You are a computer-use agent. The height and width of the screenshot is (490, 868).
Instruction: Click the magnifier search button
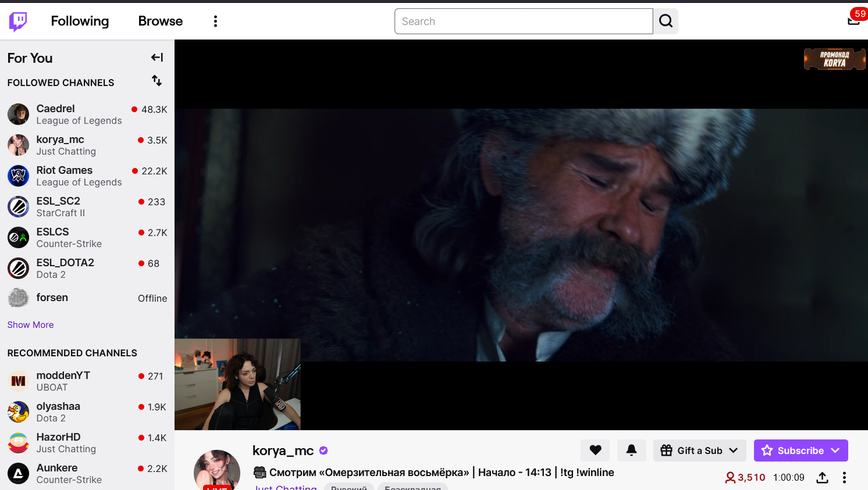point(666,22)
